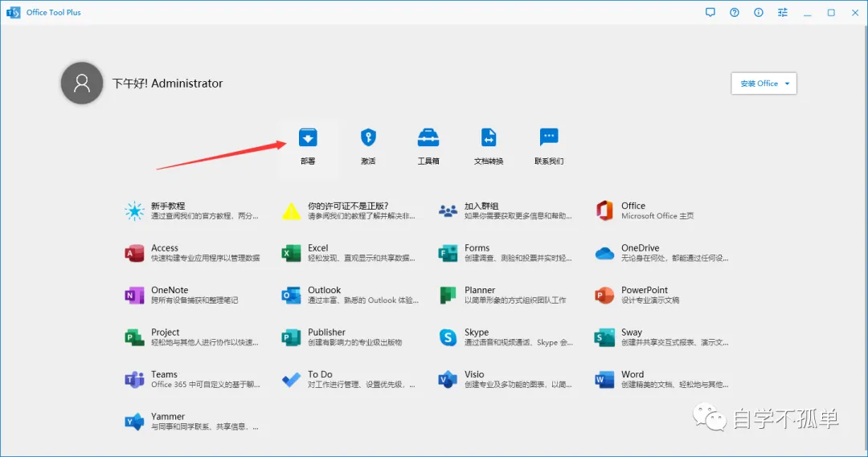This screenshot has height=457, width=868.
Task: Click the OneDrive title text
Action: coord(640,248)
